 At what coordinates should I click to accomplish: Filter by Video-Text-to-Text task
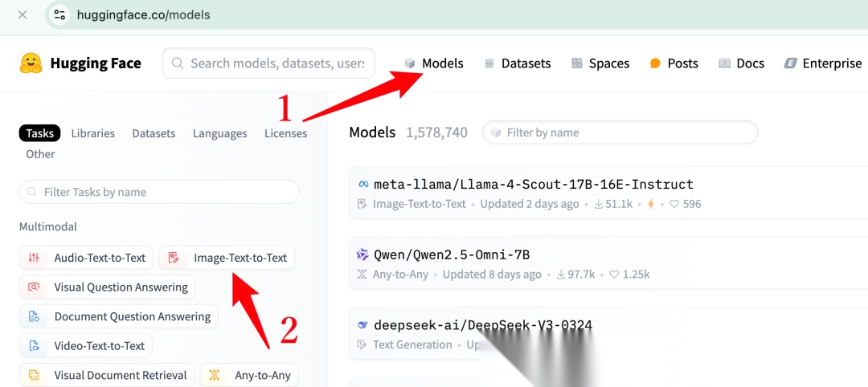point(86,346)
